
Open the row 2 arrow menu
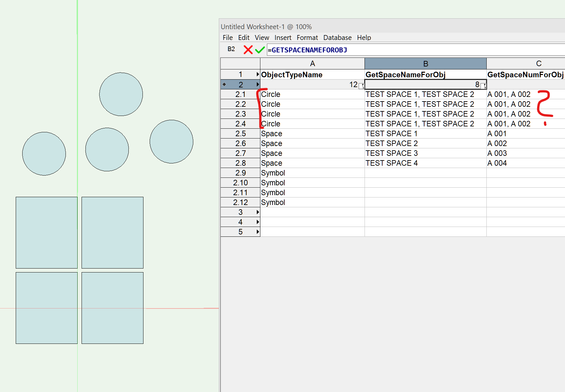point(258,84)
